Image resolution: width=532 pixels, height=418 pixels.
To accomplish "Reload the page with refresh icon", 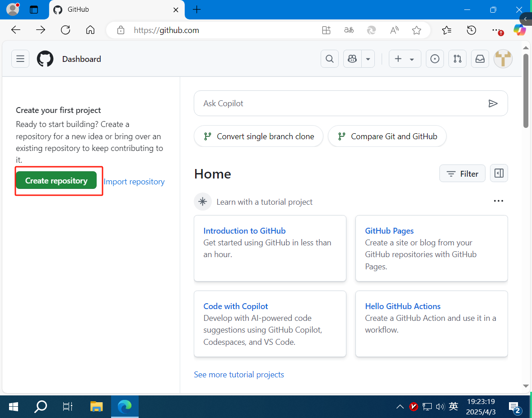I will 65,30.
